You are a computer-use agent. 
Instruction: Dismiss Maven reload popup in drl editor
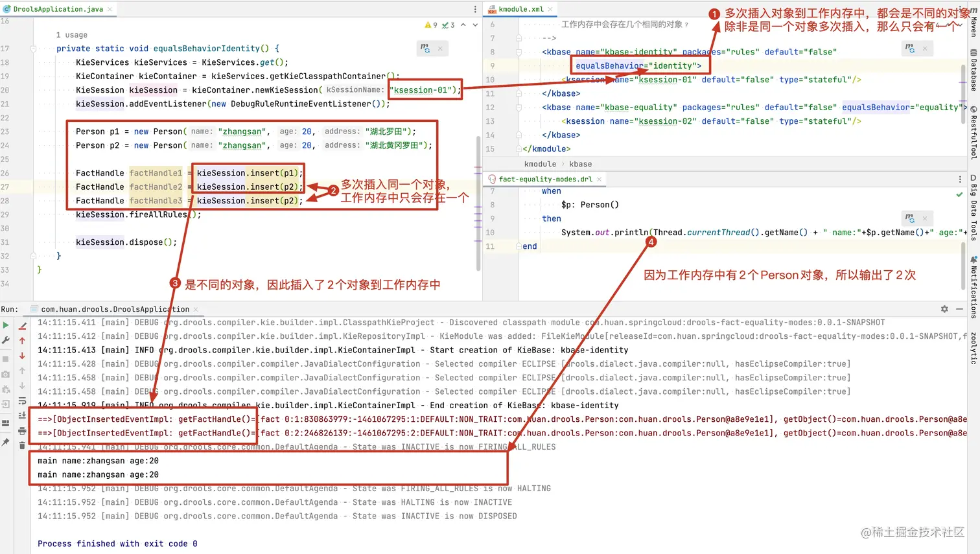coord(925,218)
